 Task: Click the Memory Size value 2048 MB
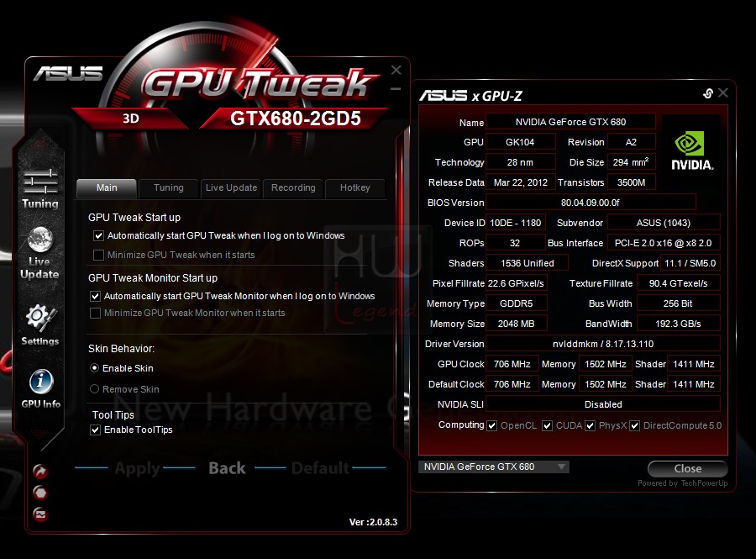[x=516, y=324]
